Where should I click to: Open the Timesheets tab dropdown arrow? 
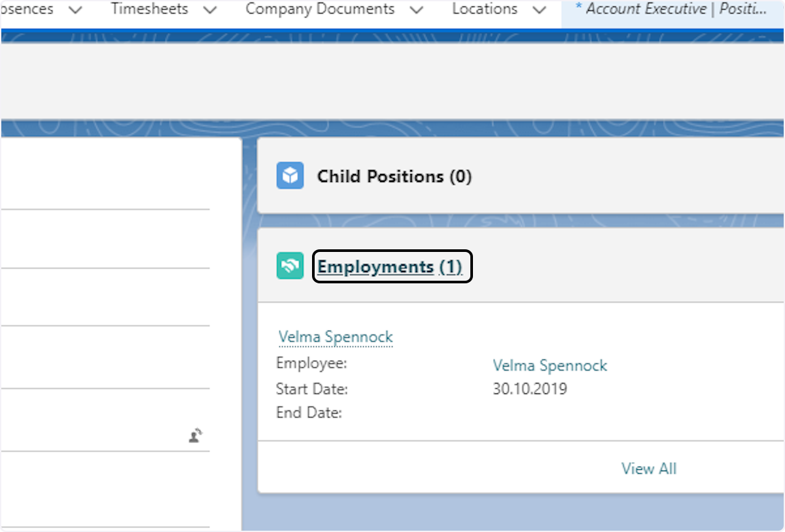(209, 10)
